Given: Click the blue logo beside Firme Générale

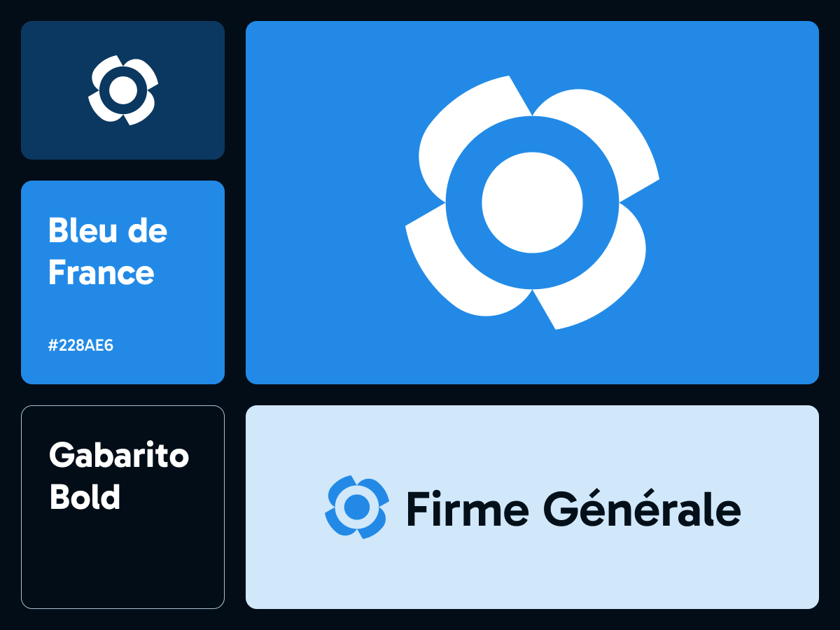Looking at the screenshot, I should (x=357, y=507).
